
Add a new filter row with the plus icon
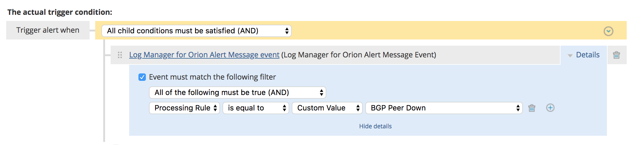click(550, 108)
